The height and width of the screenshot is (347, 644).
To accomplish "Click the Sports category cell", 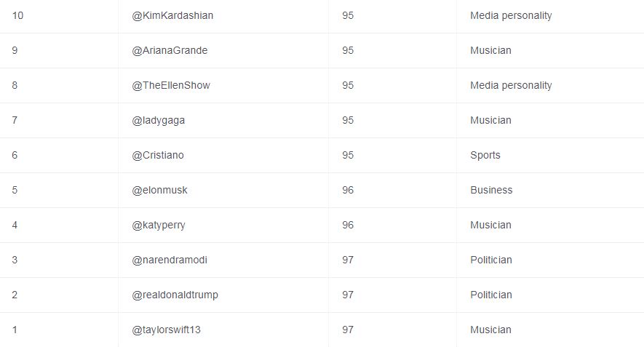I will (x=485, y=155).
